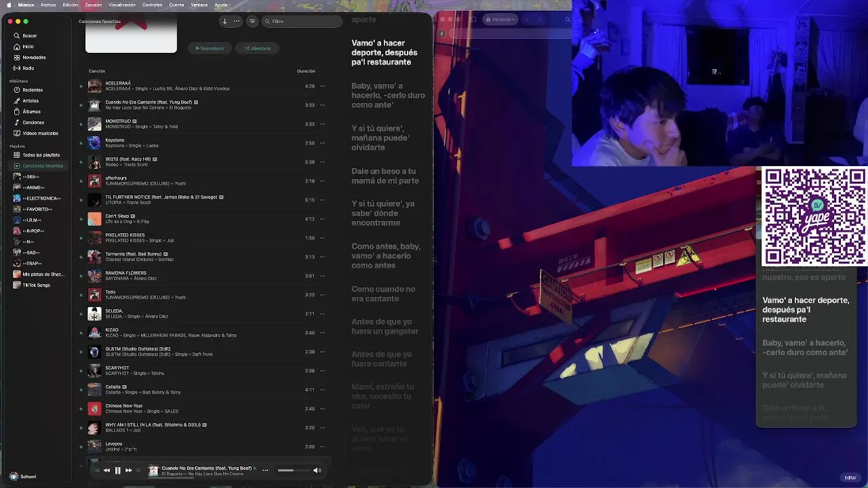868x488 pixels.
Task: Toggle favorite star for afterhours
Action: click(81, 181)
